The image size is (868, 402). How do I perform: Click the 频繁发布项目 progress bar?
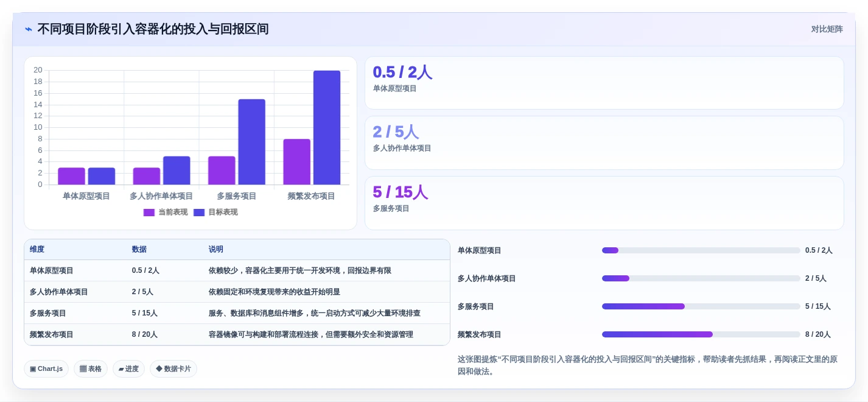[x=701, y=334]
